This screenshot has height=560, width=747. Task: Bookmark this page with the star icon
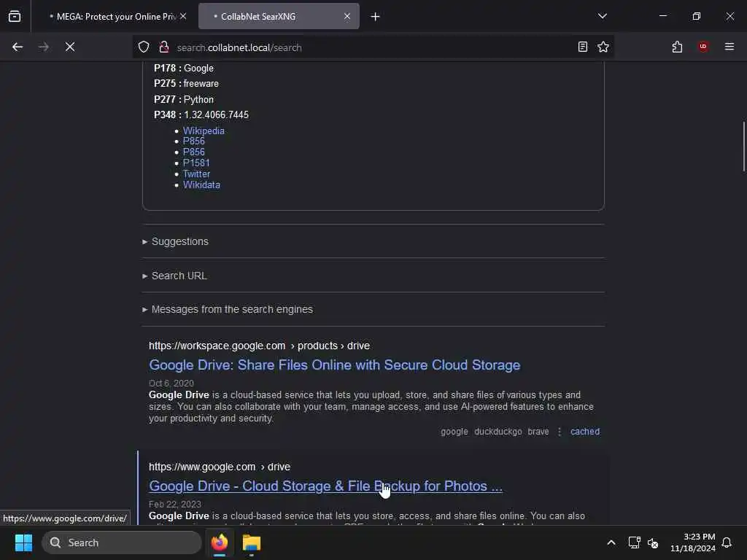(x=603, y=47)
